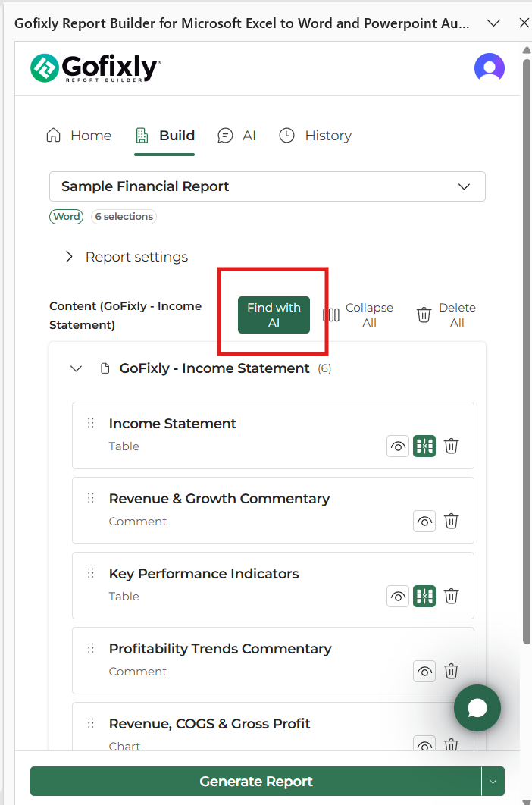532x805 pixels.
Task: Delete the Revenue, COGS & Gross Profit chart
Action: pyautogui.click(x=451, y=744)
